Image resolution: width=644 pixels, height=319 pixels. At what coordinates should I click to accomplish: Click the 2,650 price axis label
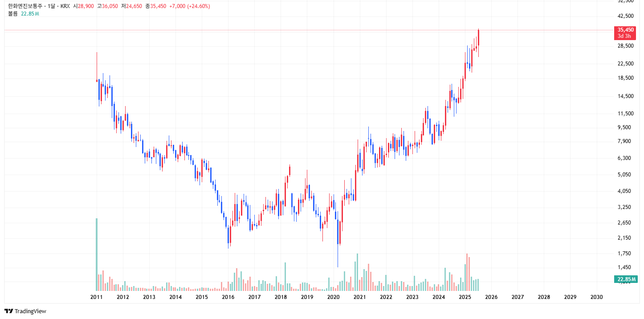[625, 223]
